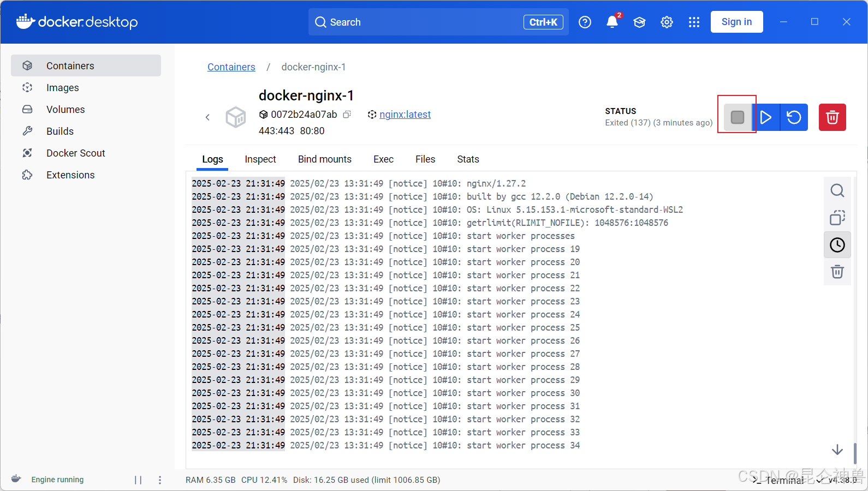This screenshot has height=491, width=868.
Task: Click the getrlimit log line
Action: (430, 223)
